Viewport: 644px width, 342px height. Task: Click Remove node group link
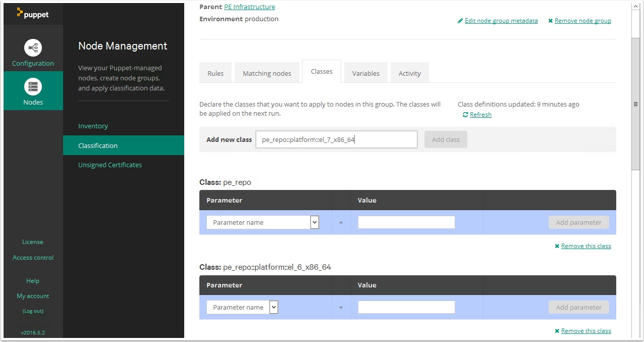[583, 21]
